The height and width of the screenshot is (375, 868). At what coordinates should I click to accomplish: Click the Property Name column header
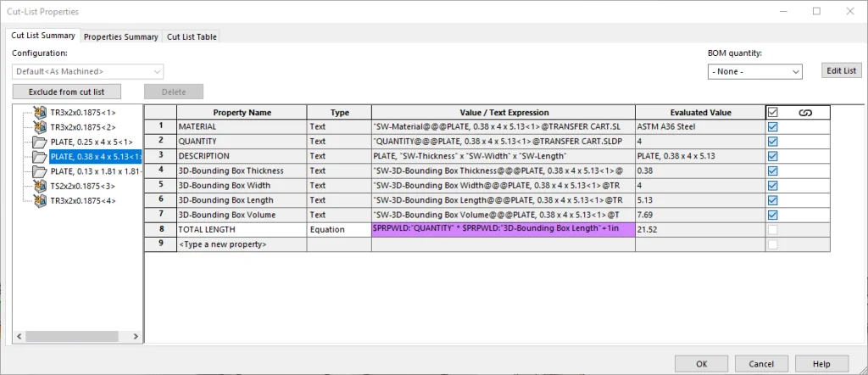(x=242, y=113)
